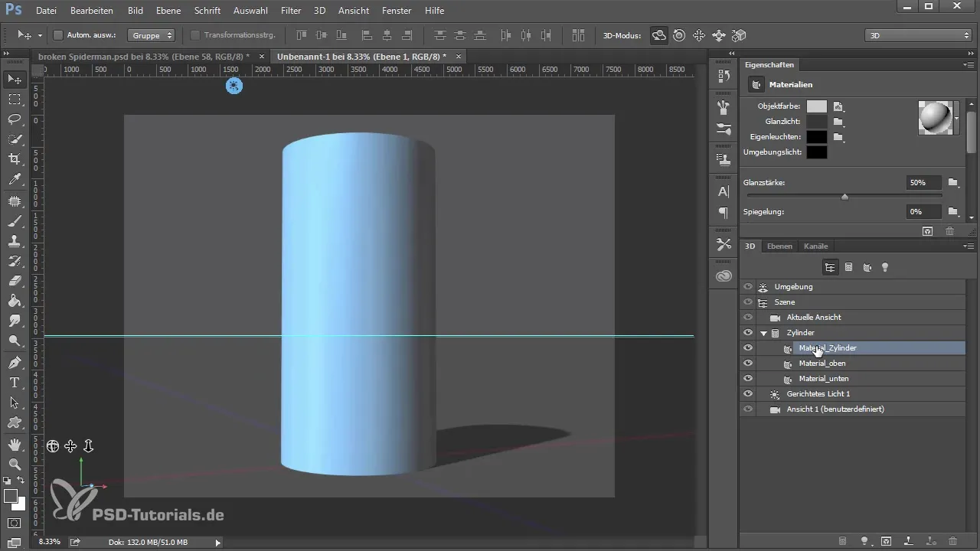Viewport: 980px width, 551px height.
Task: Select the Brush tool
Action: pyautogui.click(x=14, y=221)
